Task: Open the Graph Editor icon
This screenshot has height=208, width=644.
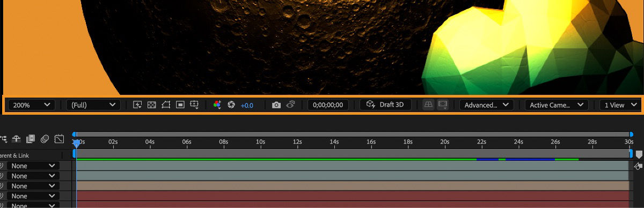Action: tap(60, 139)
